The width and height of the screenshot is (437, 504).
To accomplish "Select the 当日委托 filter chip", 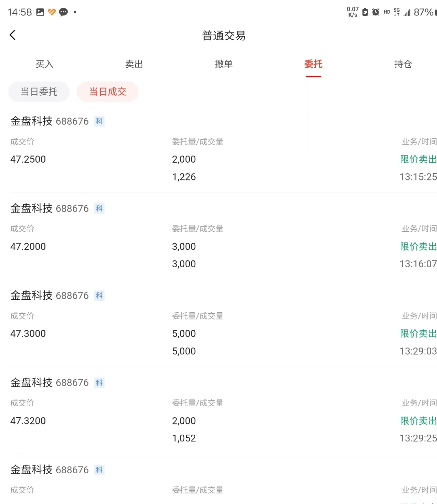I will (39, 92).
